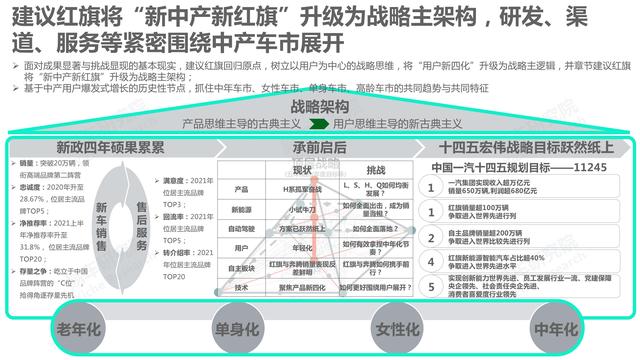Click the text 产品思维主导的古典主义
Screen dimensions: 640x360
(241, 124)
